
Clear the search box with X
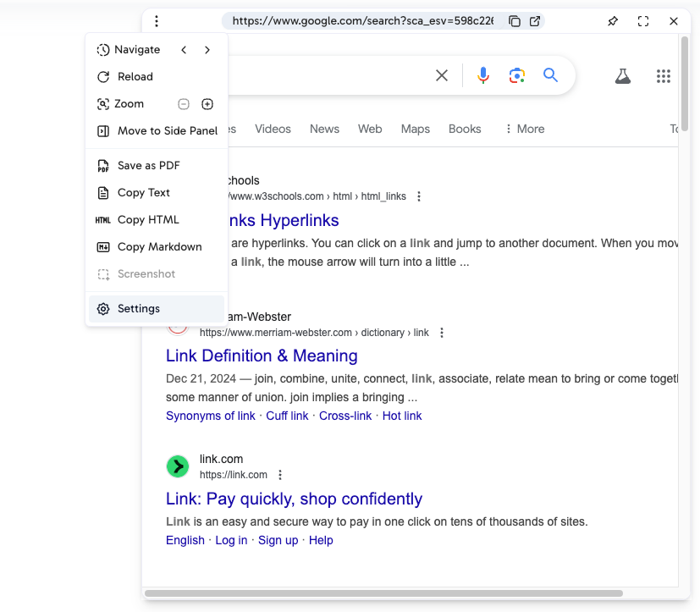coord(442,76)
